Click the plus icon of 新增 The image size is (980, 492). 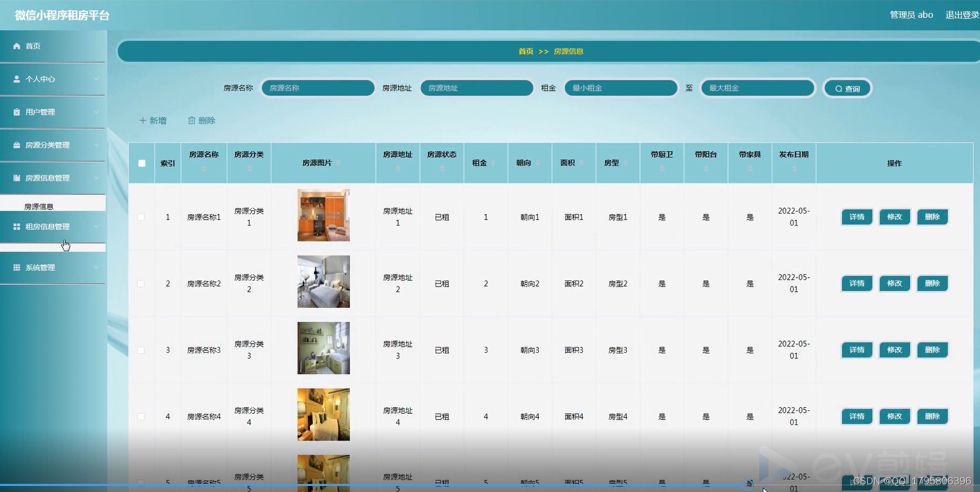coord(143,121)
